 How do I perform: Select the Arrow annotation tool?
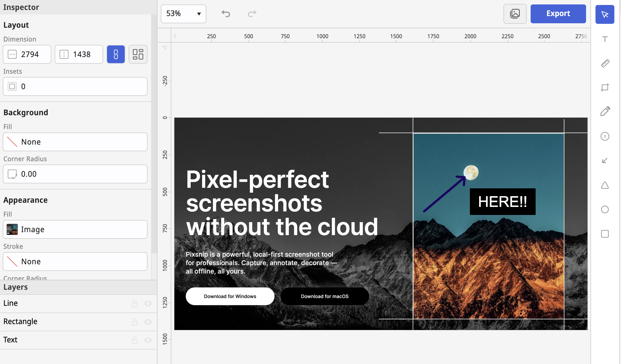(605, 161)
